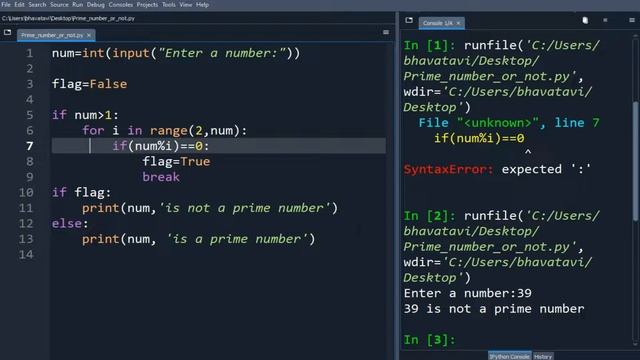Click the console scrollbar down arrow
Viewport: 640px width, 360px height.
click(635, 344)
